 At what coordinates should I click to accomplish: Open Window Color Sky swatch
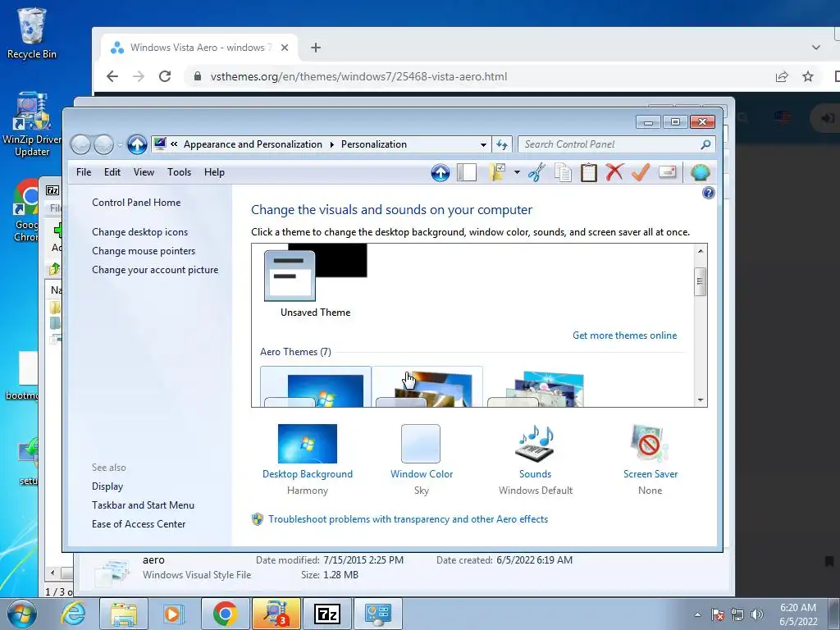pyautogui.click(x=421, y=444)
